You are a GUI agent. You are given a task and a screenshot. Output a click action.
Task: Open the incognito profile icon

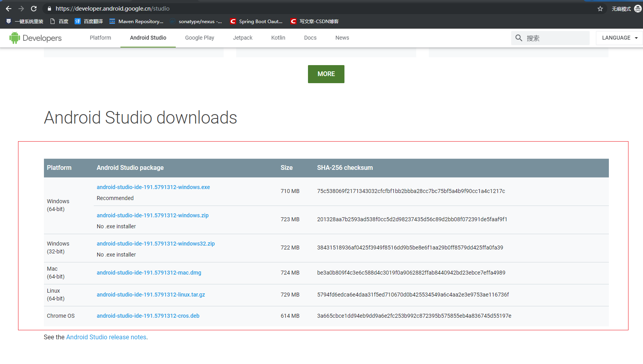click(x=638, y=9)
